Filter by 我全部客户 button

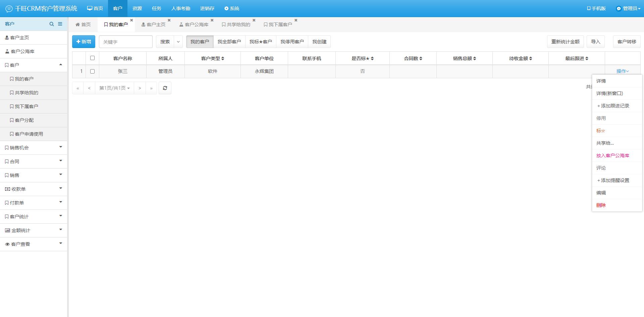point(229,42)
